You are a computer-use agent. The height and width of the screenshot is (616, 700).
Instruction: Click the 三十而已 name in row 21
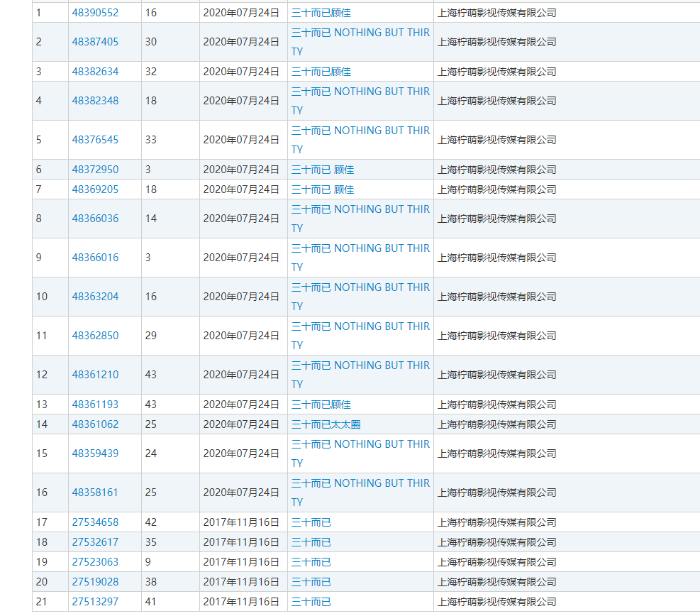click(311, 602)
